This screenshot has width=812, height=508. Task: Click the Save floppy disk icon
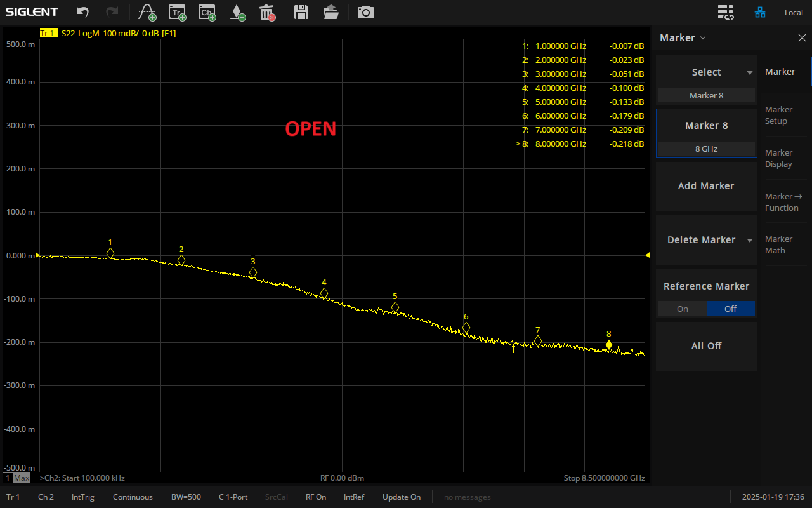(301, 12)
